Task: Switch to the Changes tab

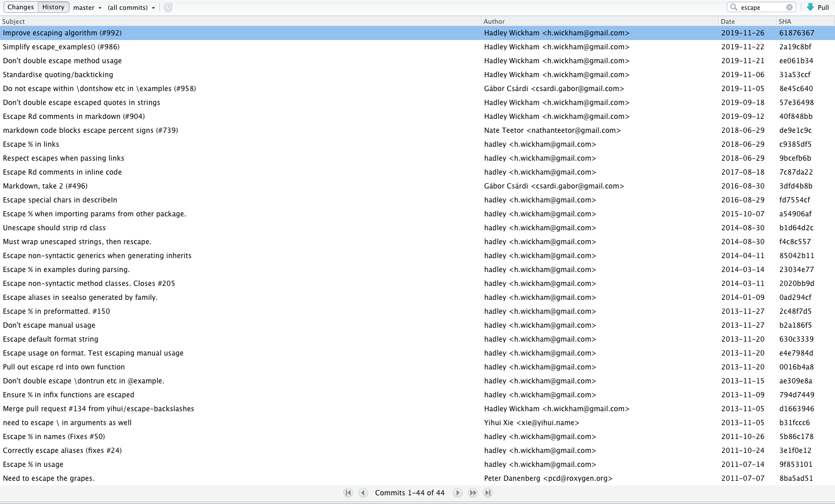Action: click(x=20, y=7)
